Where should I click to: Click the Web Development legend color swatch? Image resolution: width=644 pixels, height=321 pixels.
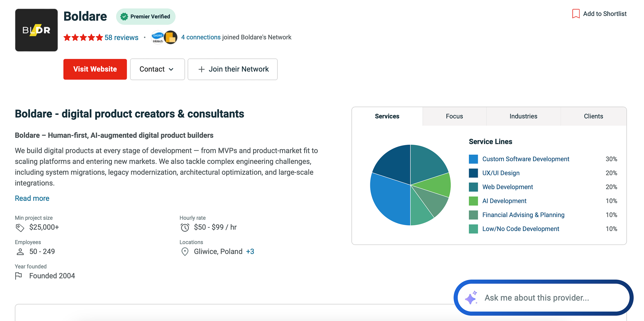(473, 187)
